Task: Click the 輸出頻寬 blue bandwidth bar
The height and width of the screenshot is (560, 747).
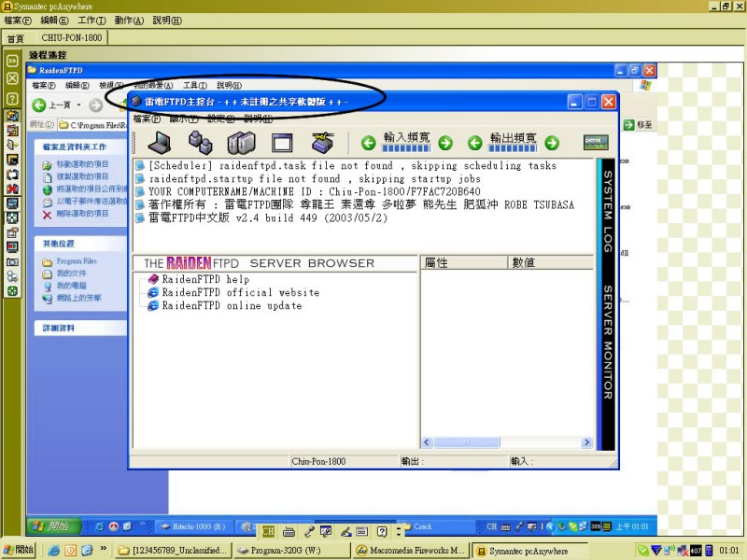Action: click(513, 148)
